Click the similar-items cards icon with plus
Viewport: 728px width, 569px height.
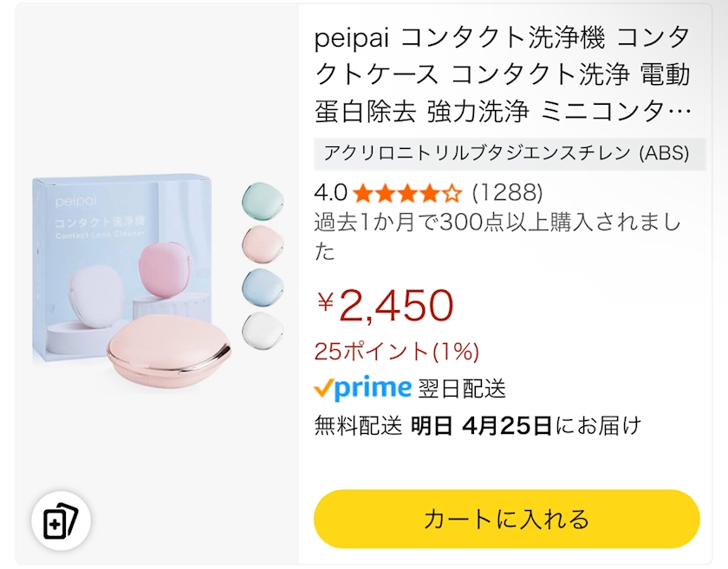(61, 521)
